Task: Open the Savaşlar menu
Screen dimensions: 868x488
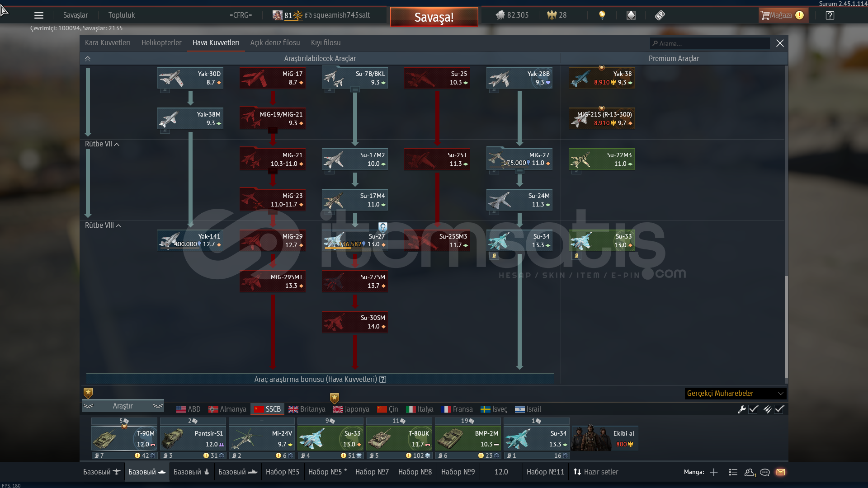Action: coord(75,15)
